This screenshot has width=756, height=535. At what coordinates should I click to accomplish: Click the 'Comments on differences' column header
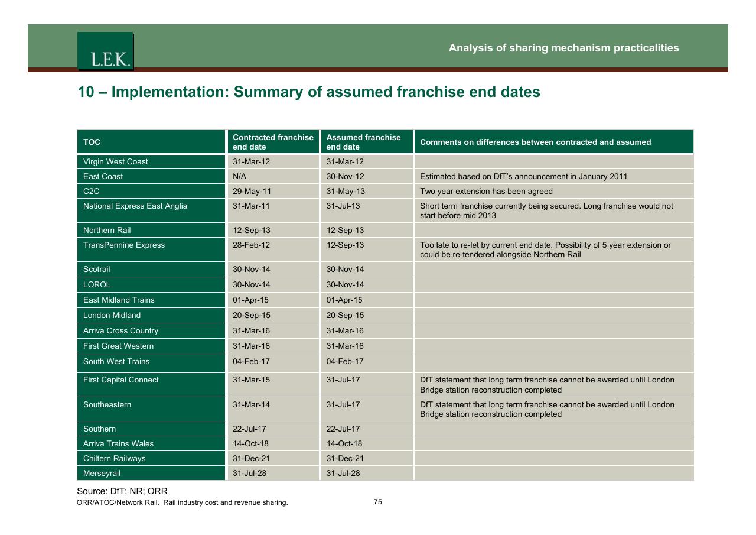(x=554, y=142)
